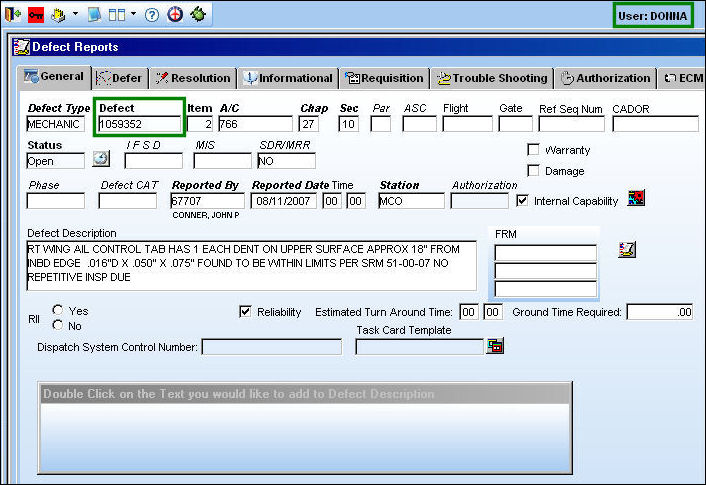Image resolution: width=706 pixels, height=485 pixels.
Task: Click the Ground Time Required field
Action: pyautogui.click(x=660, y=312)
